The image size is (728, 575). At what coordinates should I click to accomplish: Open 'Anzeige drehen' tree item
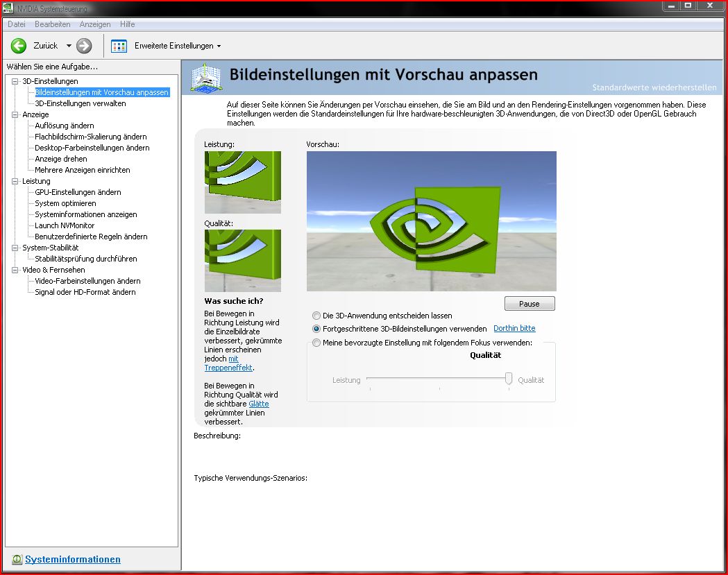(x=61, y=159)
